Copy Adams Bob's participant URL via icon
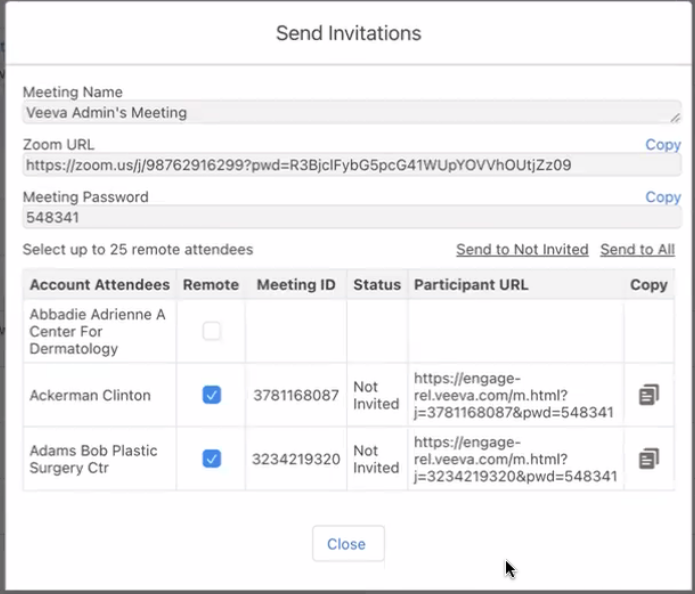The height and width of the screenshot is (594, 695). [x=648, y=459]
